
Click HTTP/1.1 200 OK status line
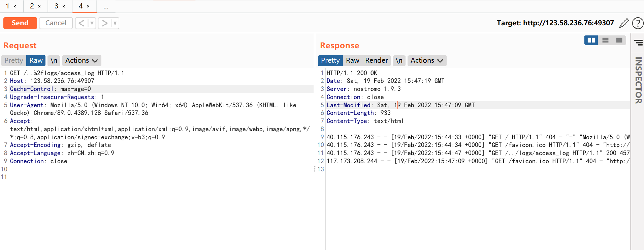point(352,73)
